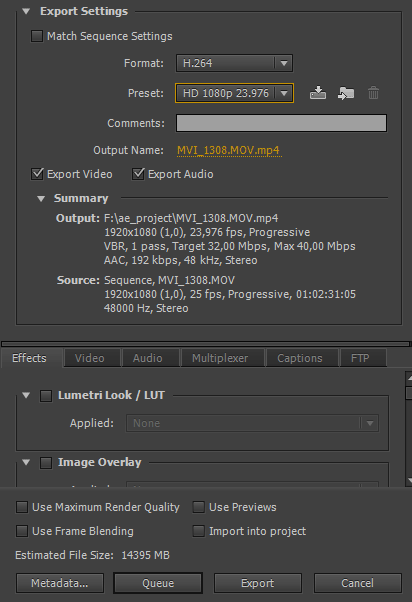
Task: Switch to the Effects tab
Action: click(30, 358)
